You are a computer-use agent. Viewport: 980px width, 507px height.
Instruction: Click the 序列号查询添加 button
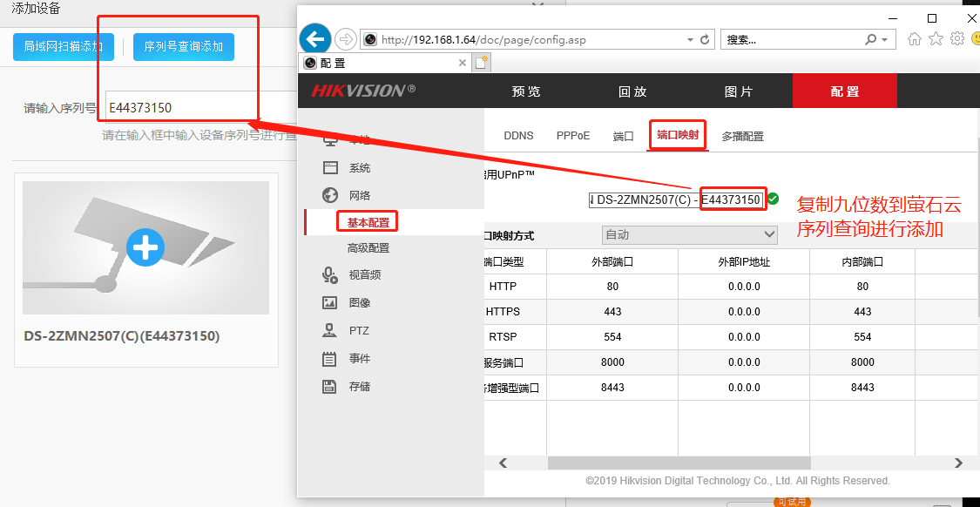(184, 46)
